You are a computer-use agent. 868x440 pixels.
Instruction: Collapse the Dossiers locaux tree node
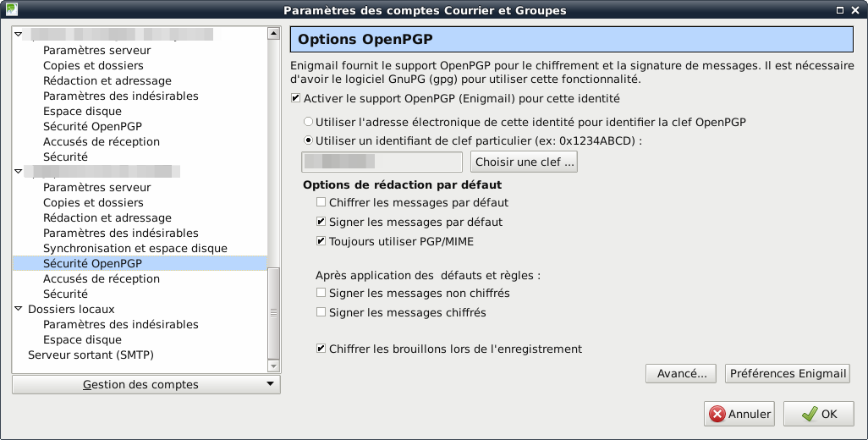tap(19, 310)
